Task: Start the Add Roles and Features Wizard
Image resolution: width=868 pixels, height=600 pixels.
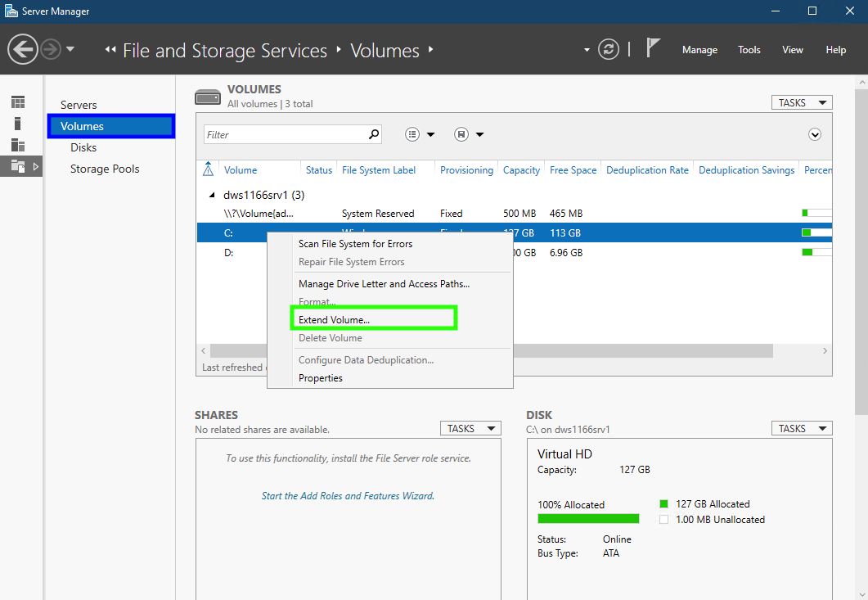Action: coord(348,496)
